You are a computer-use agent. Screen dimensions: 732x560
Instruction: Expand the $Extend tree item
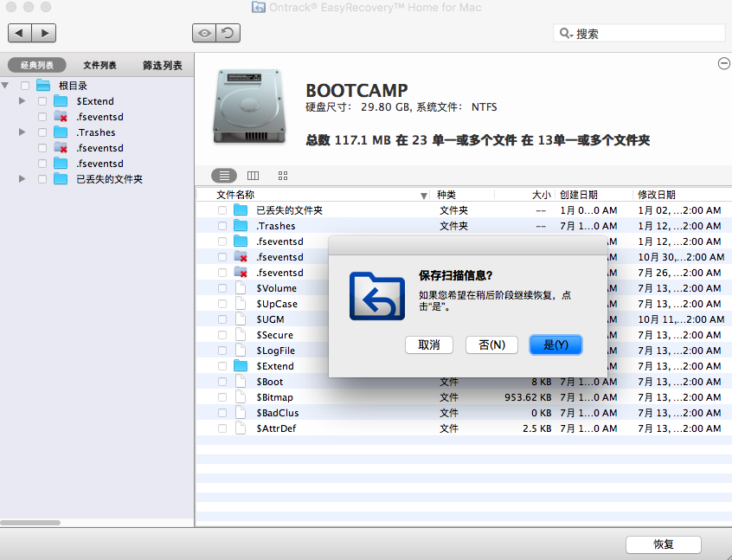tap(21, 100)
